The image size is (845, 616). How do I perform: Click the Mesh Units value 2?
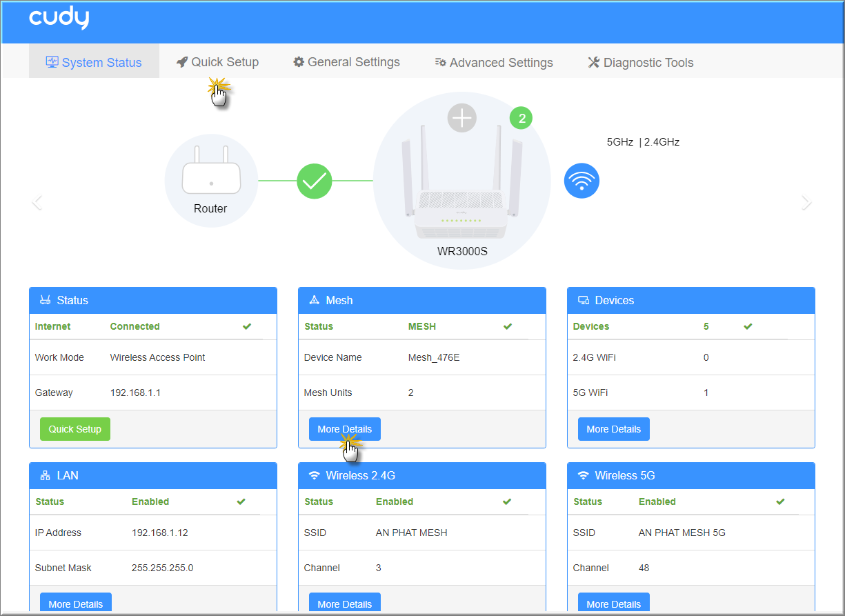click(411, 393)
